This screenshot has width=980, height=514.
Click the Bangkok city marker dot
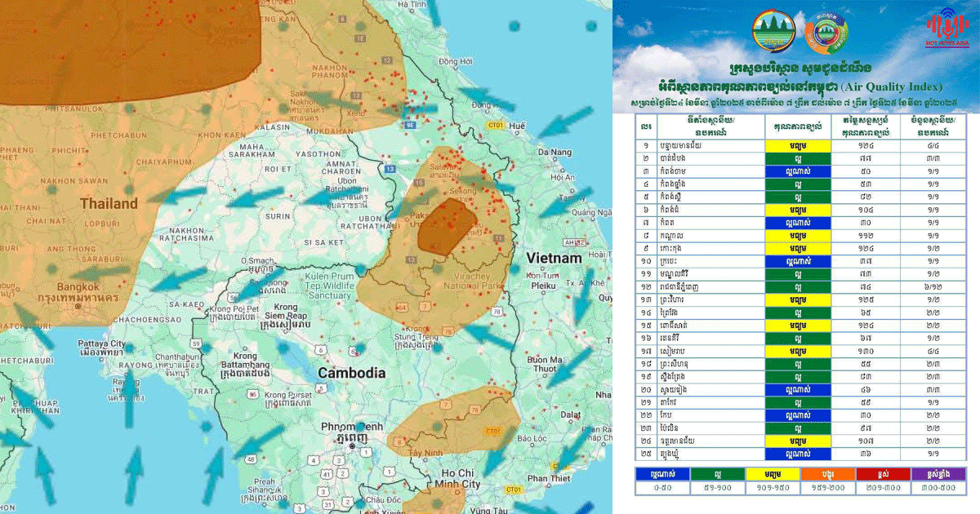[x=78, y=307]
